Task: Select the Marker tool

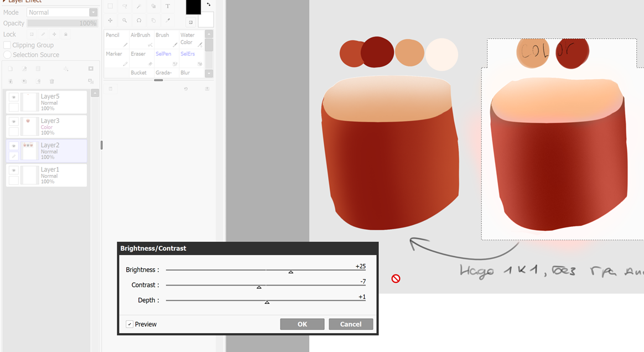Action: 117,58
